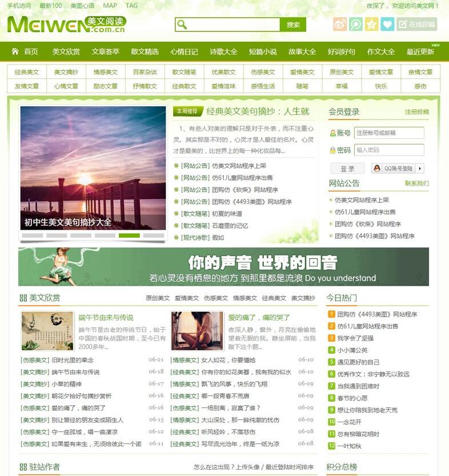Click the account user icon beside 账号
449x476 pixels.
coord(333,133)
